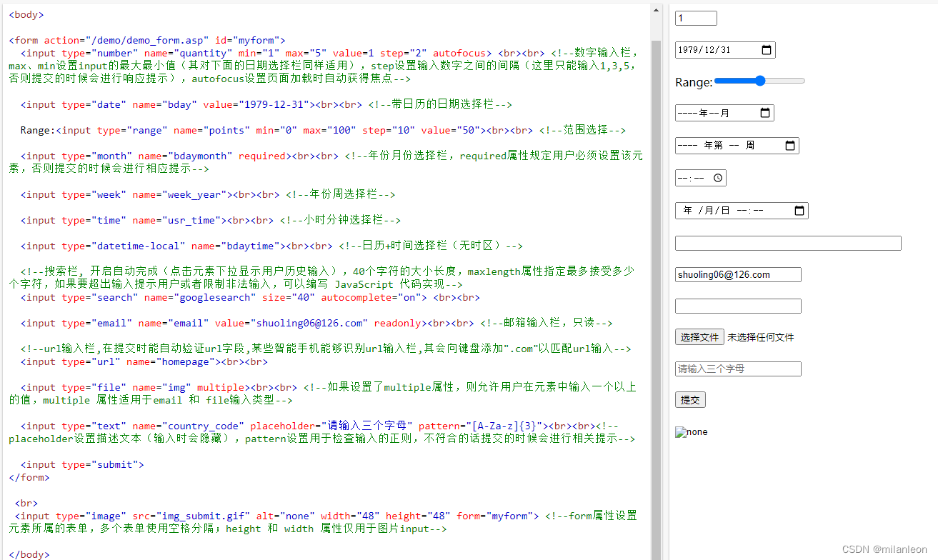Click the opening <body> tag in the code
This screenshot has height=560, width=938.
pyautogui.click(x=26, y=14)
